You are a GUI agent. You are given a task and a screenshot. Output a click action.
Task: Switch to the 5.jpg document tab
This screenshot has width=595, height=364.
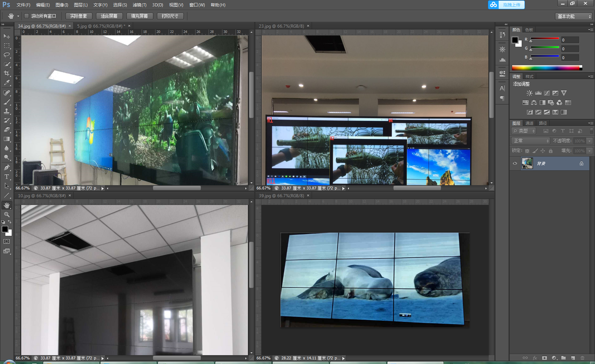[100, 26]
